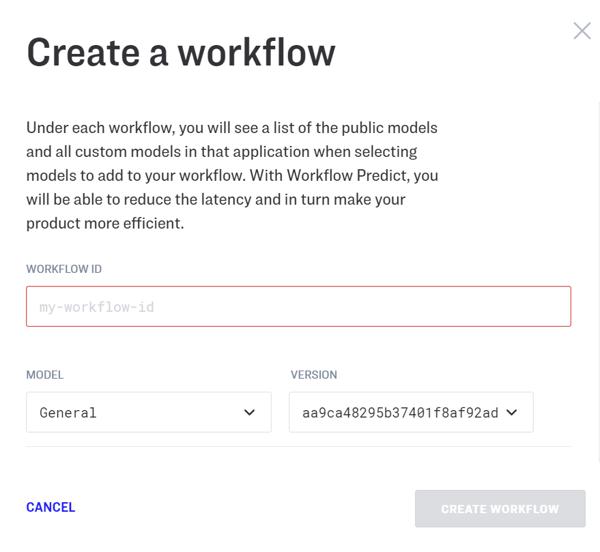This screenshot has width=600, height=552.
Task: Click the VERSION label above dropdown
Action: coord(314,375)
